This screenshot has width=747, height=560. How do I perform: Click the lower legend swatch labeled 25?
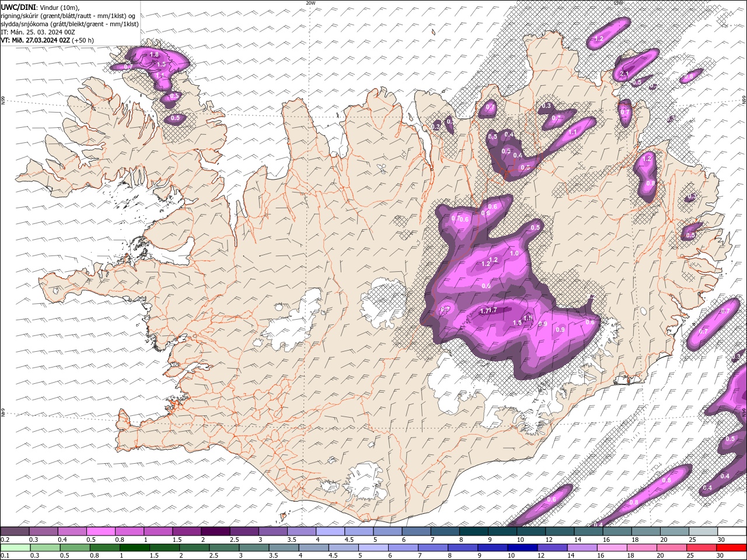tap(702, 547)
